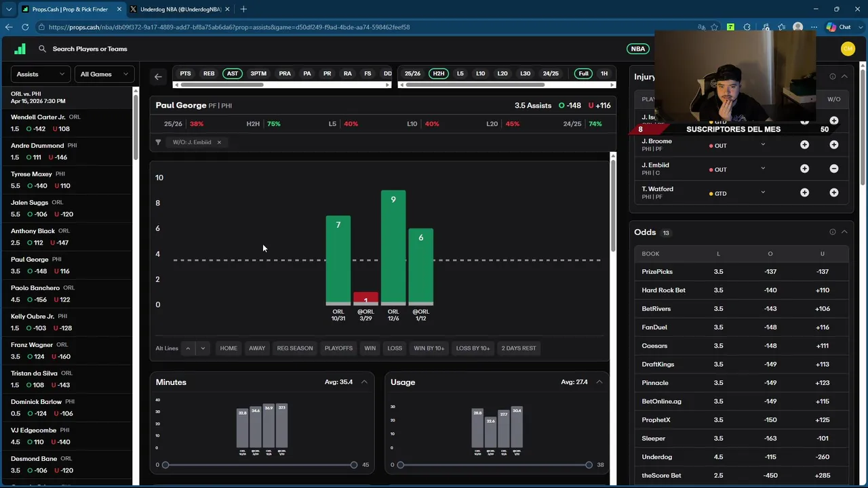Viewport: 868px width, 488px height.
Task: Toggle the REG SEASON filter
Action: (x=295, y=348)
